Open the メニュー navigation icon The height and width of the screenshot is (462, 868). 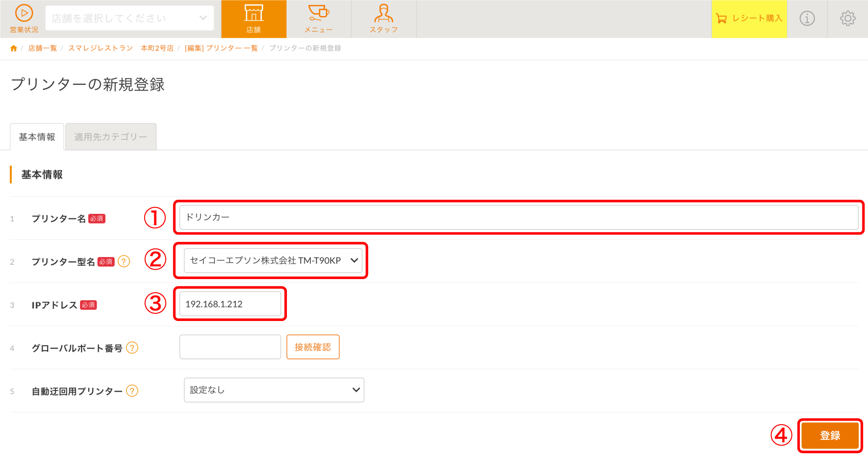pos(319,19)
